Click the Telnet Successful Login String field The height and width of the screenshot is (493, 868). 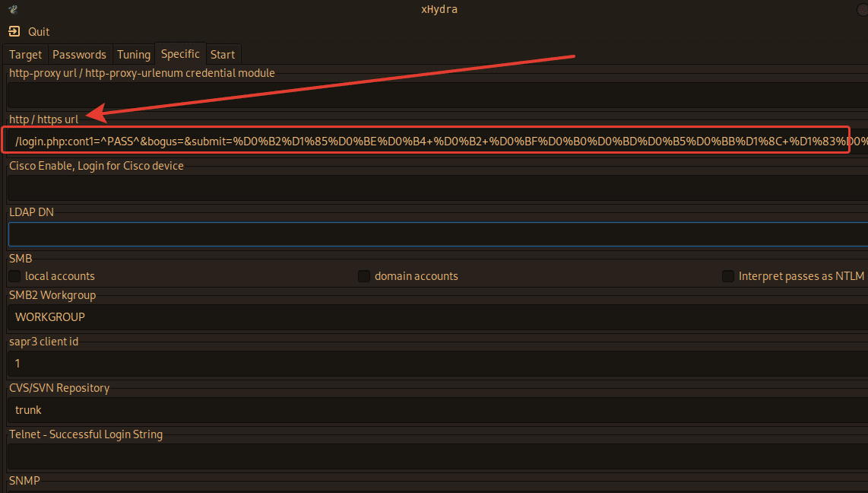(433, 456)
